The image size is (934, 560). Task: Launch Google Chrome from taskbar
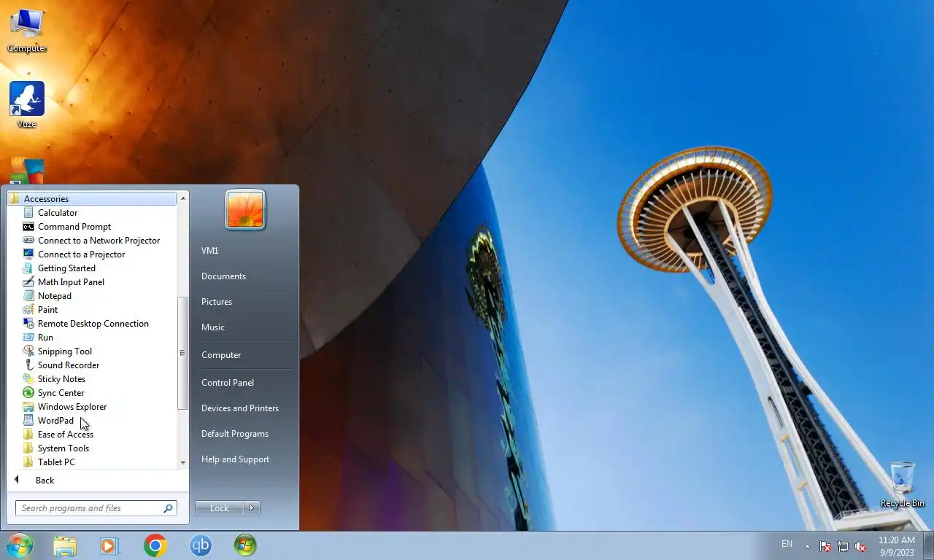click(155, 545)
